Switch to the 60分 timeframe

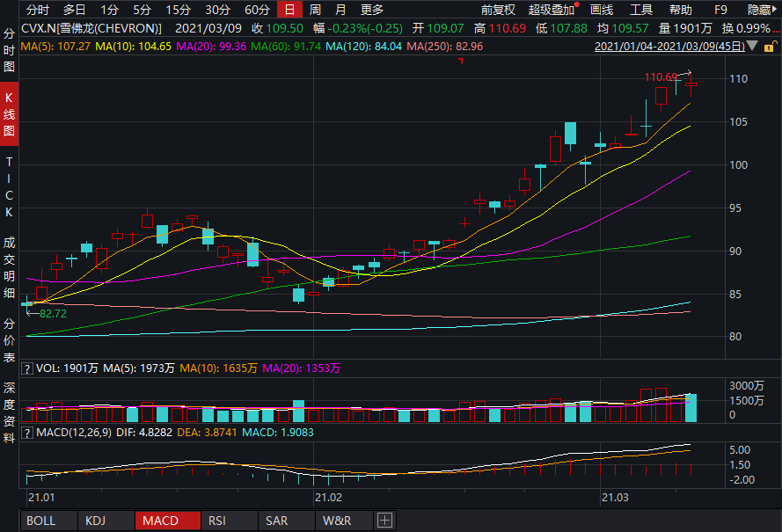point(257,11)
